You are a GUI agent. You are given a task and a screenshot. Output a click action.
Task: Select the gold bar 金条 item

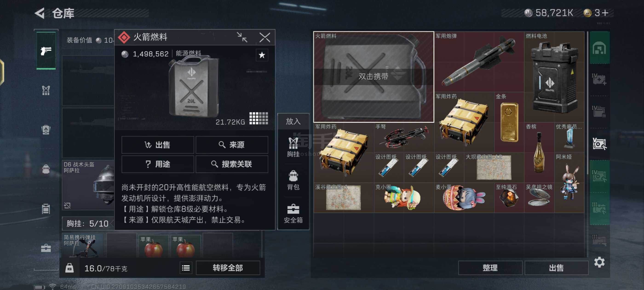tap(509, 122)
